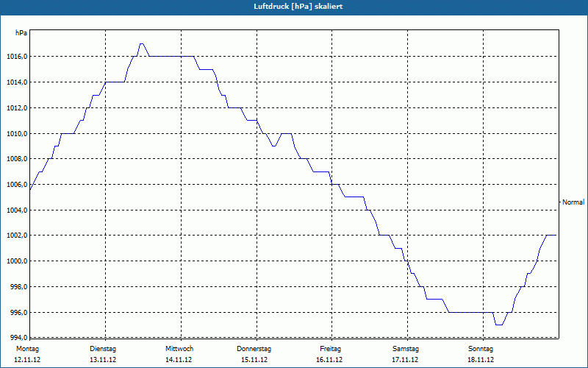Screen dimensions: 588x368
Task: Select the 1008,0 axis value
Action: coord(17,159)
